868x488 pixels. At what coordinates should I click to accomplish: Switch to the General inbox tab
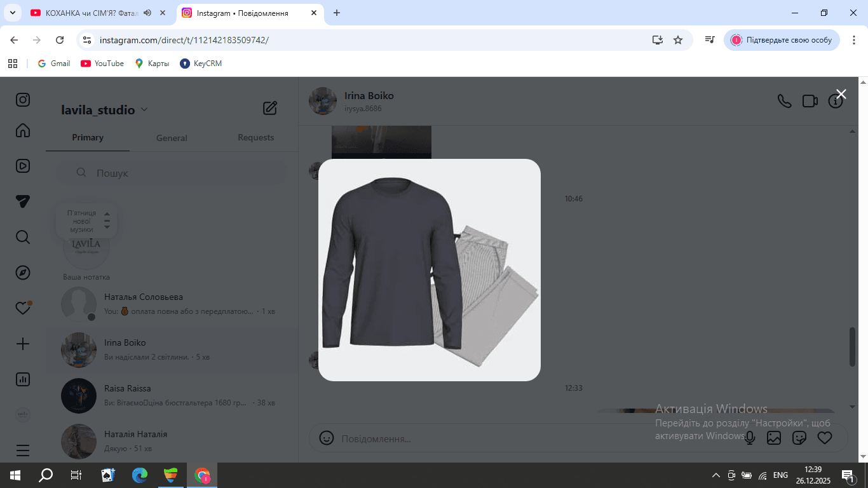tap(172, 138)
